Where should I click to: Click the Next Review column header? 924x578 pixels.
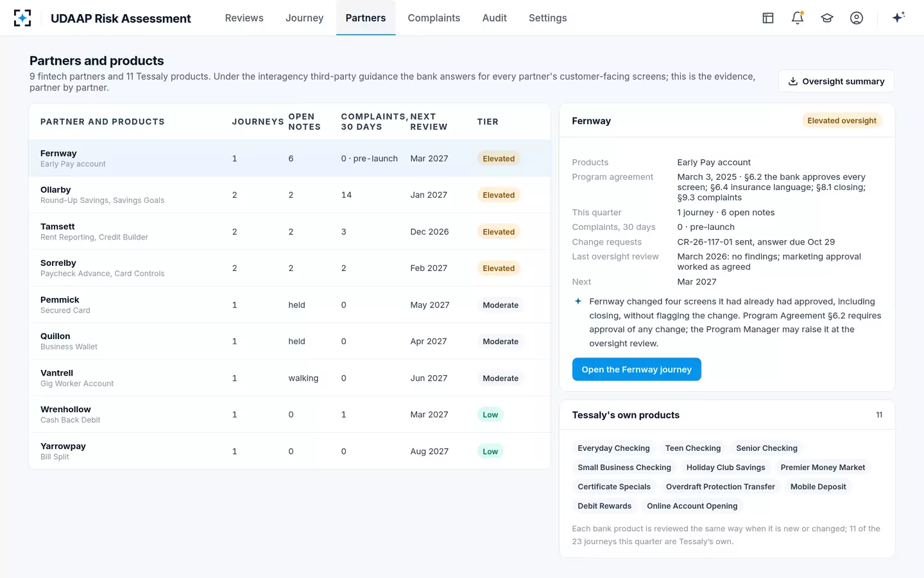point(429,121)
